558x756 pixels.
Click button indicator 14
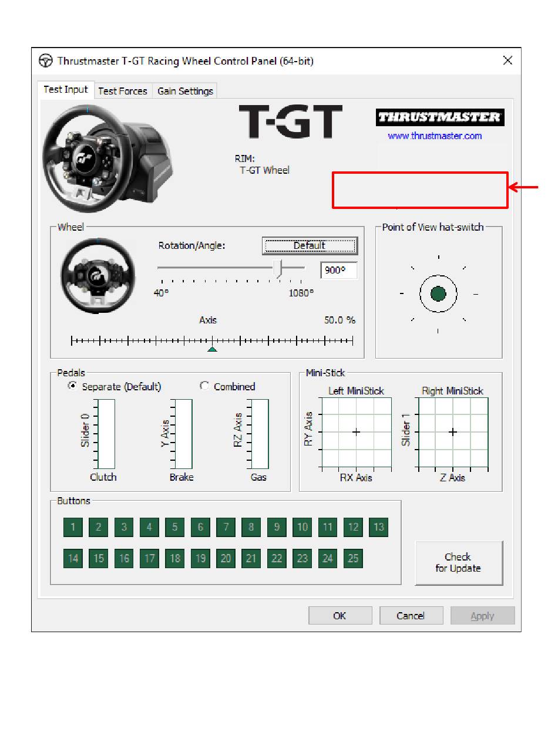pyautogui.click(x=73, y=558)
